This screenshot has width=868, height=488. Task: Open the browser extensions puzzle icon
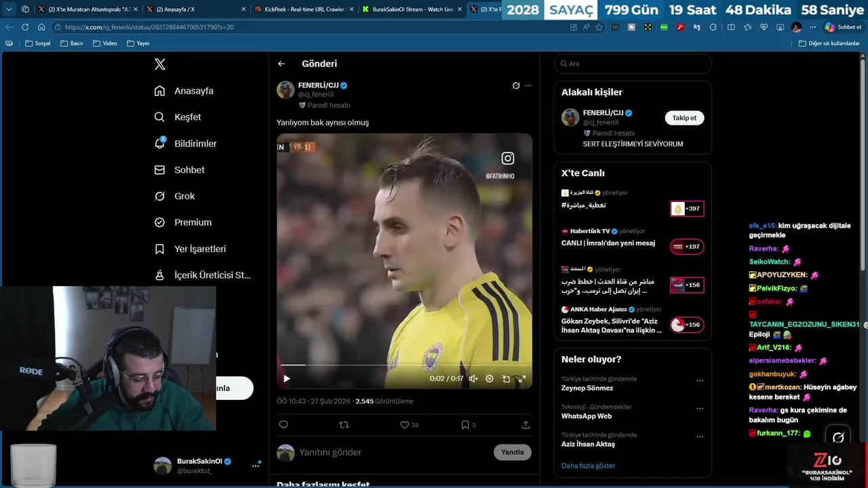[x=713, y=27]
